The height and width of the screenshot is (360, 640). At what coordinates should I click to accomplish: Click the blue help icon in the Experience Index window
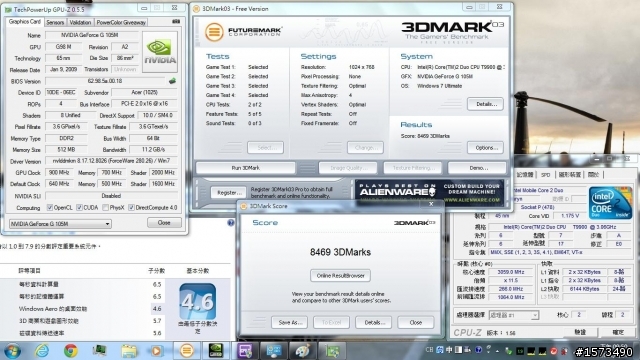point(231,222)
